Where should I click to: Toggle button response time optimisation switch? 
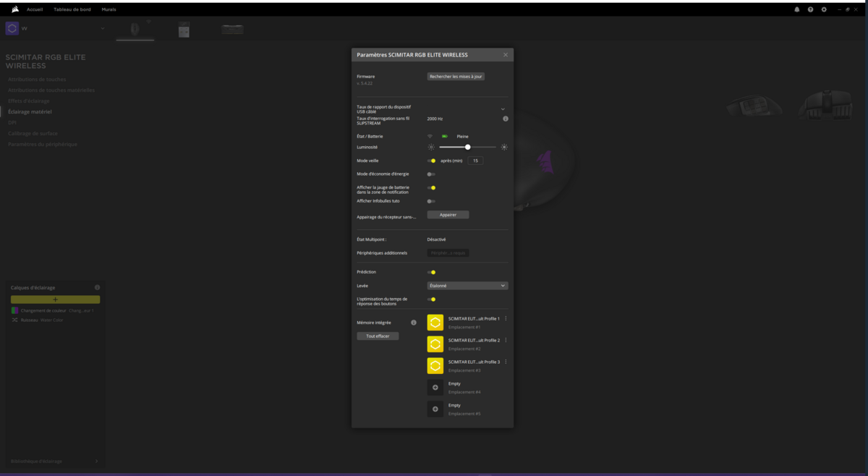[431, 299]
